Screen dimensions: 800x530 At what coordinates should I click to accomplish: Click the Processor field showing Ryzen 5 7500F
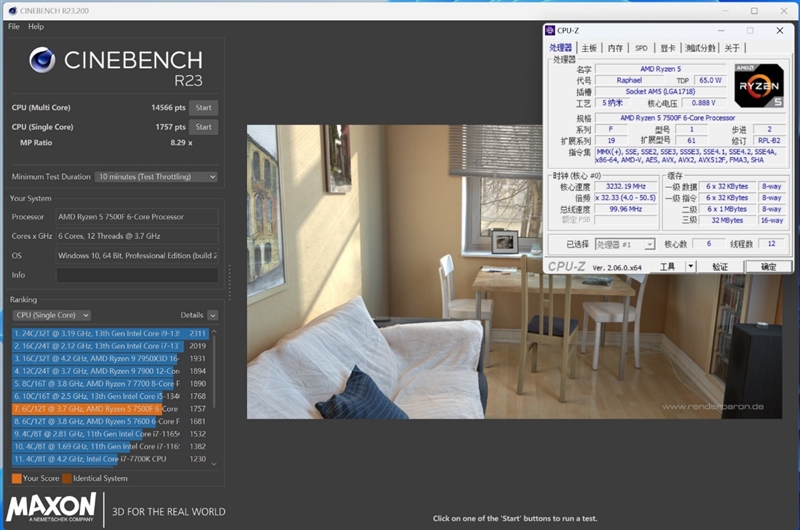click(137, 217)
